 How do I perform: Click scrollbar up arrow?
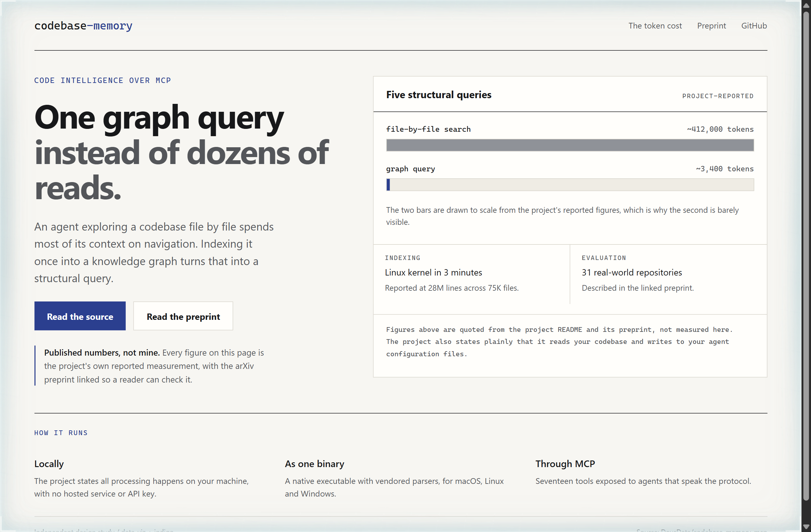806,5
